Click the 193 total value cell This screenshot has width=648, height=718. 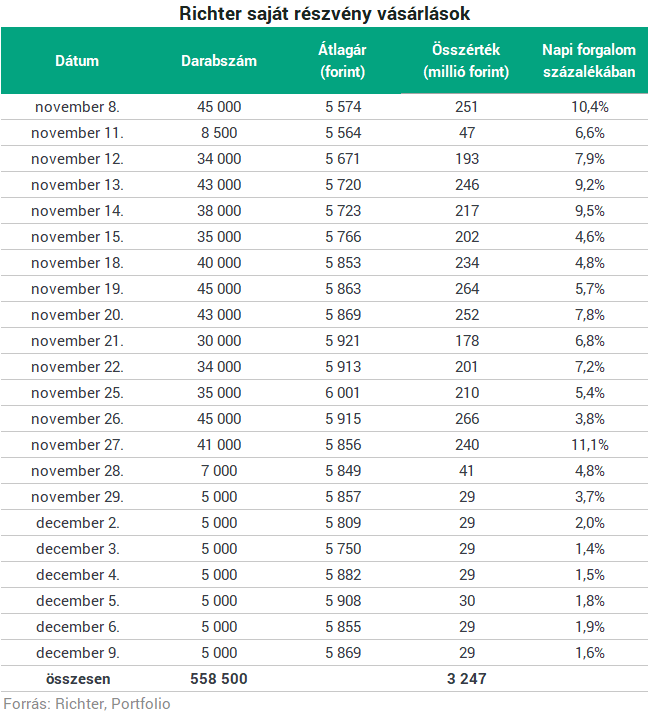click(467, 159)
